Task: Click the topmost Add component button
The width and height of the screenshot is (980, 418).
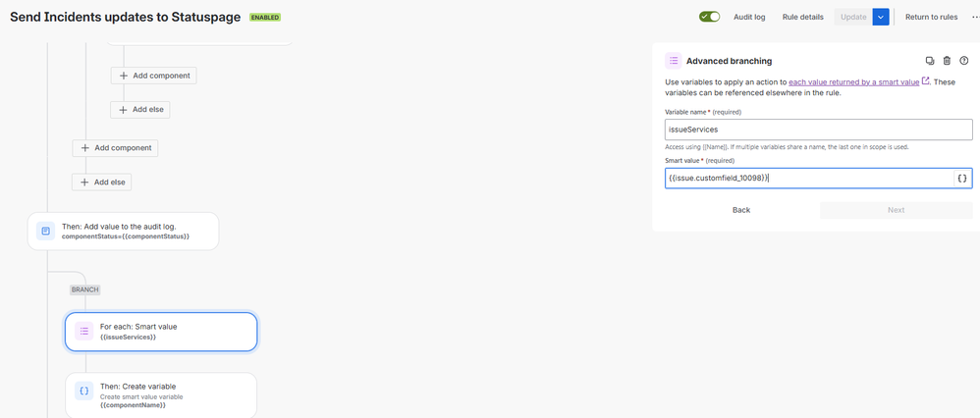Action: pyautogui.click(x=154, y=76)
